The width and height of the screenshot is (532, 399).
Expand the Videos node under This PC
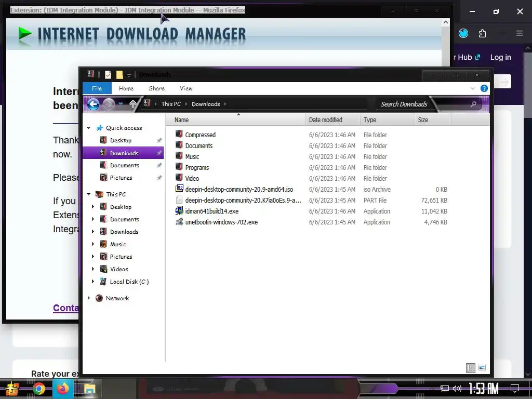[93, 269]
